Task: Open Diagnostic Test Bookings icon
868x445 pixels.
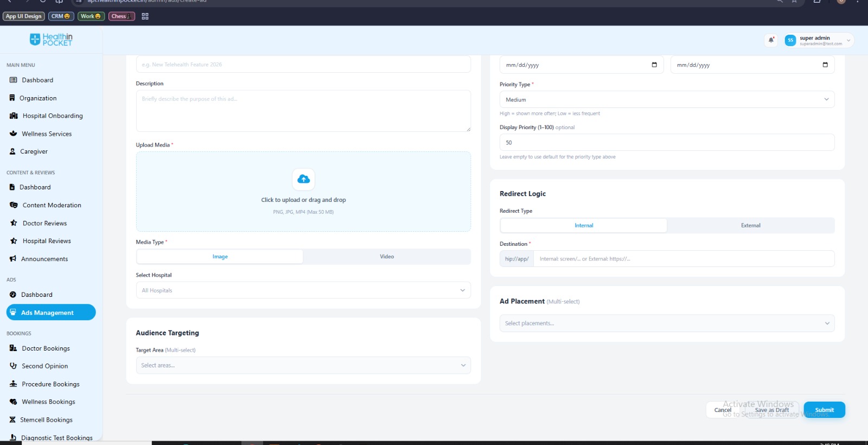Action: [13, 437]
